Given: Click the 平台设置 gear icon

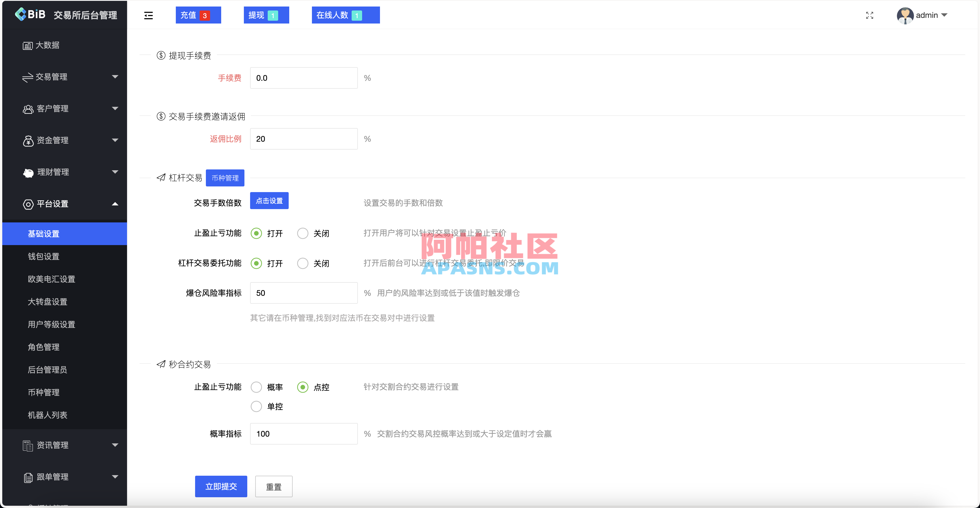Looking at the screenshot, I should 27,204.
